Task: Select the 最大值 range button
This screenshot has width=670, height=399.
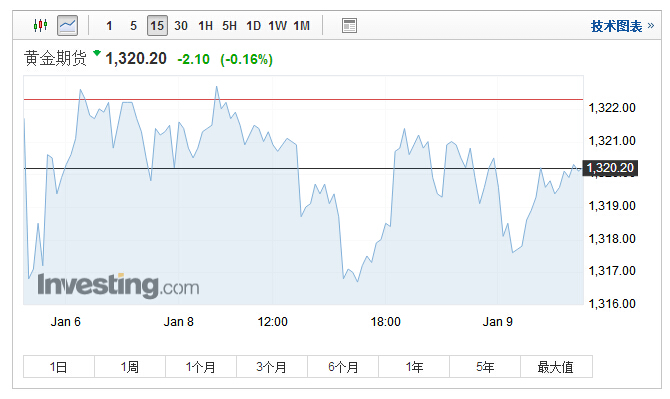Action: click(556, 367)
